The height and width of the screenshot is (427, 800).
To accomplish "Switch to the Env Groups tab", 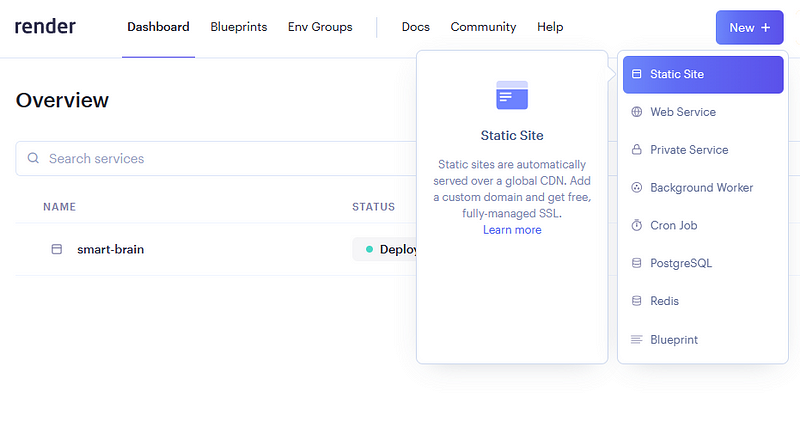I will (320, 27).
